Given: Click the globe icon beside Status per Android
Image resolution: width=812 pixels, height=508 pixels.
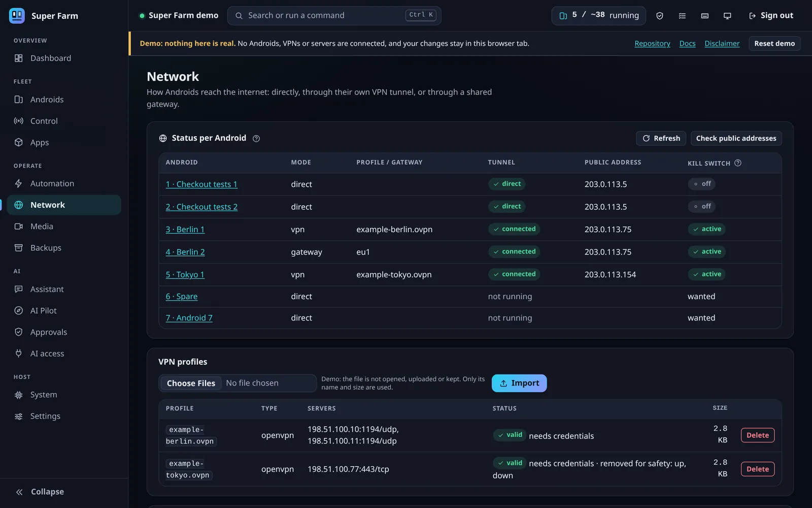Looking at the screenshot, I should coord(163,138).
